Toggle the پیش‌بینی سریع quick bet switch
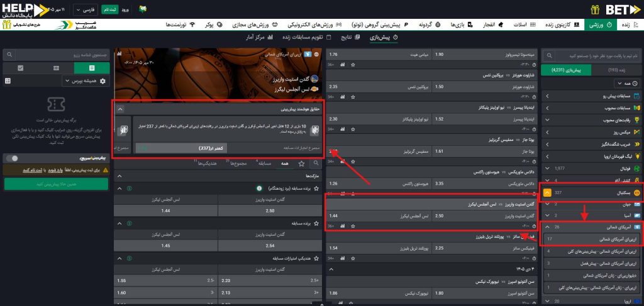This screenshot has width=644, height=306. point(13,158)
